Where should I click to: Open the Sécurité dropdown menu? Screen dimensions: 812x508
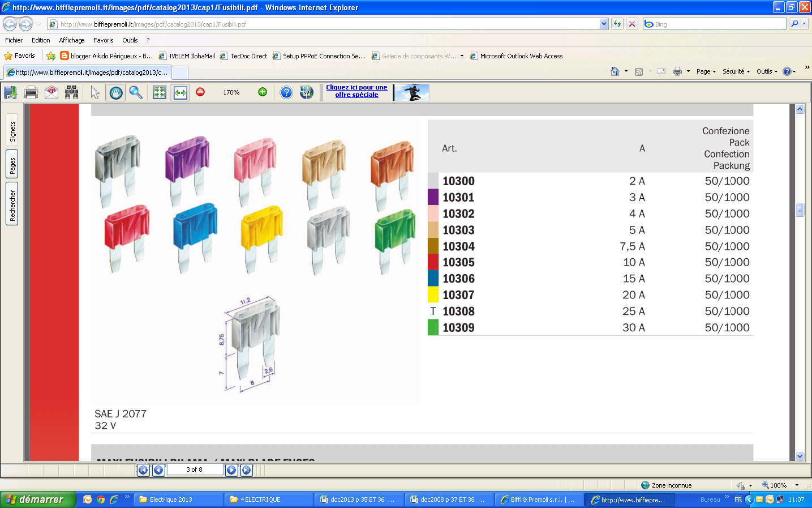click(736, 71)
